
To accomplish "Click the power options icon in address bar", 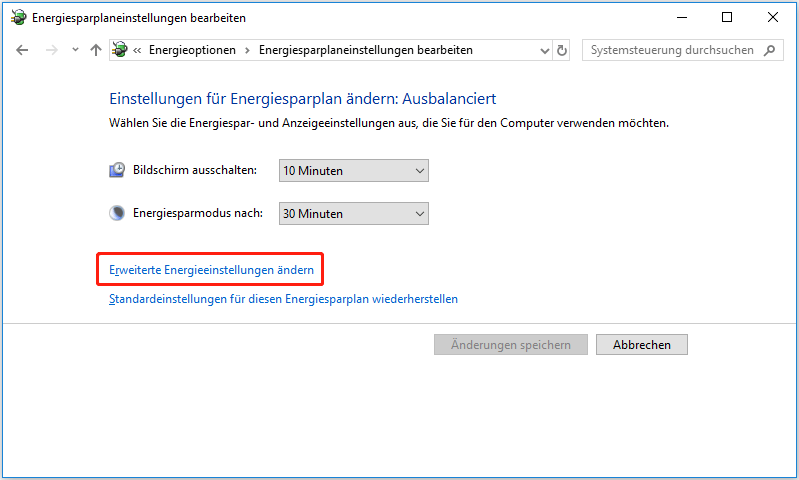I will 120,50.
